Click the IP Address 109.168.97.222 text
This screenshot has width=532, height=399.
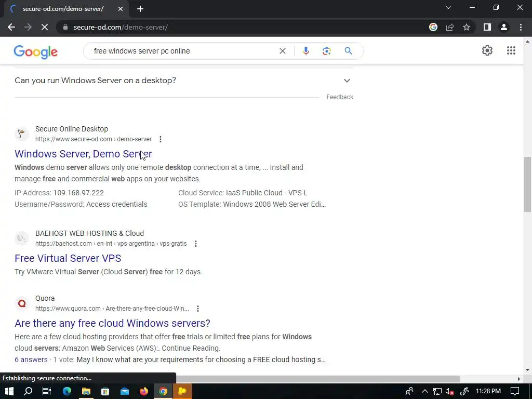[x=59, y=193]
